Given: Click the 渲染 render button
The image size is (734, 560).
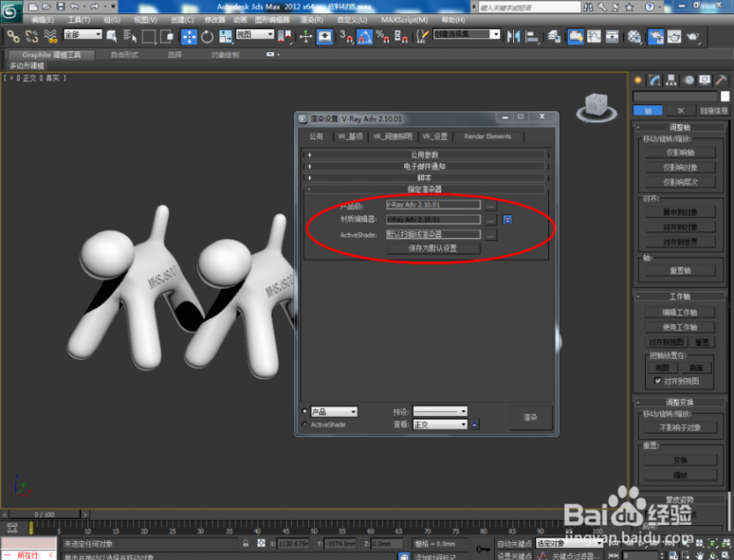Looking at the screenshot, I should (x=530, y=417).
